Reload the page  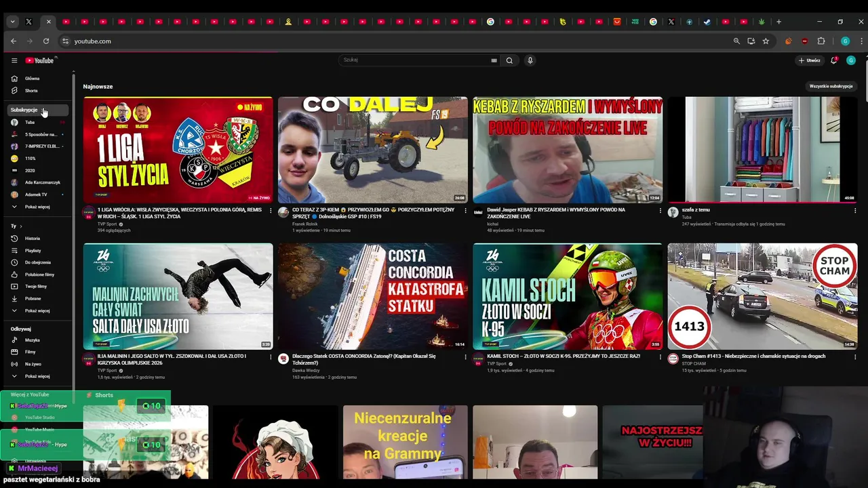pyautogui.click(x=47, y=41)
